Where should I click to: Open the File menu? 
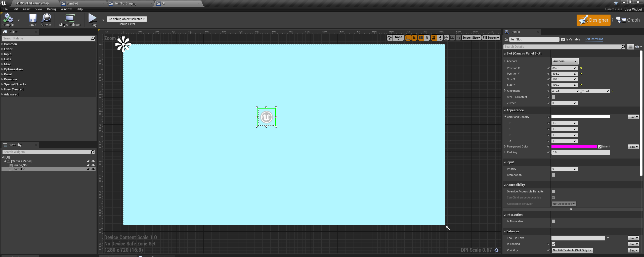tap(5, 9)
